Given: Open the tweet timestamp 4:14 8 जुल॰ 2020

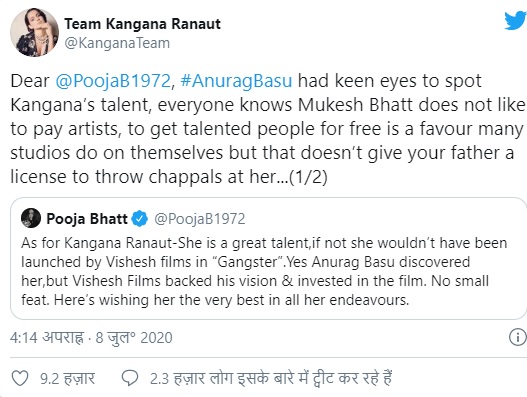Looking at the screenshot, I should pyautogui.click(x=91, y=338).
